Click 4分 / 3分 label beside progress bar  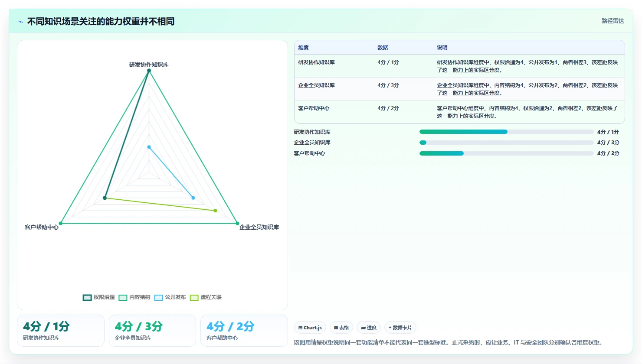coord(608,143)
